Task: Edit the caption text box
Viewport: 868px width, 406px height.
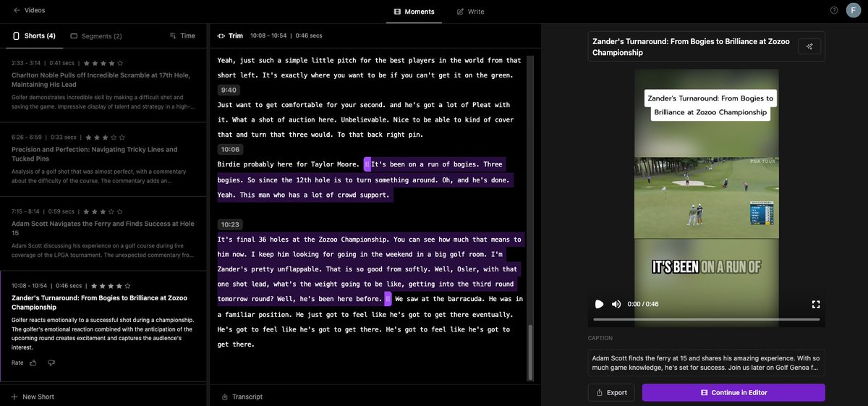Action: pos(707,363)
